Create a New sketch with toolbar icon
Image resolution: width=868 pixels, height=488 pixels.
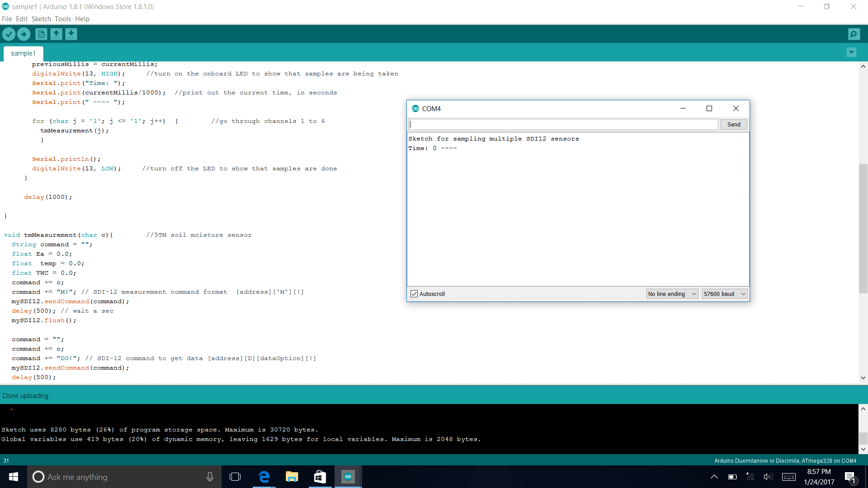tap(41, 34)
